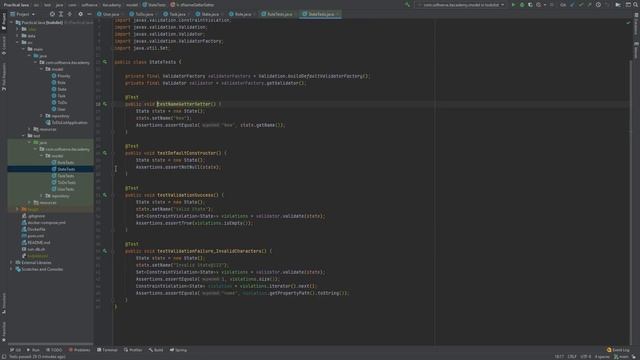This screenshot has height=360, width=640.
Task: Run the selected configuration with the green Run button
Action: click(513, 5)
